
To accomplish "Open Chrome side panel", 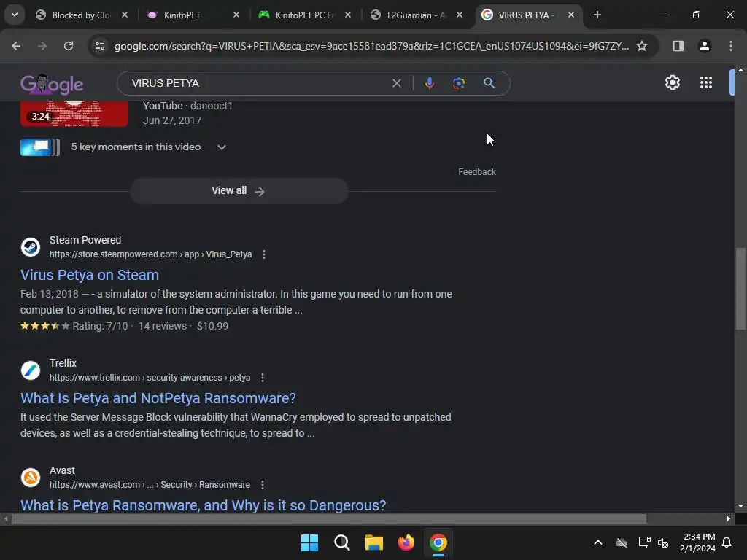I will coord(678,46).
